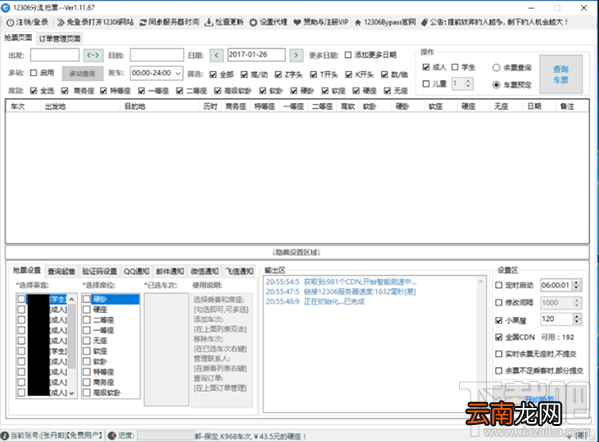Enable 定时启动 checkbox
The width and height of the screenshot is (599, 442).
[x=499, y=285]
